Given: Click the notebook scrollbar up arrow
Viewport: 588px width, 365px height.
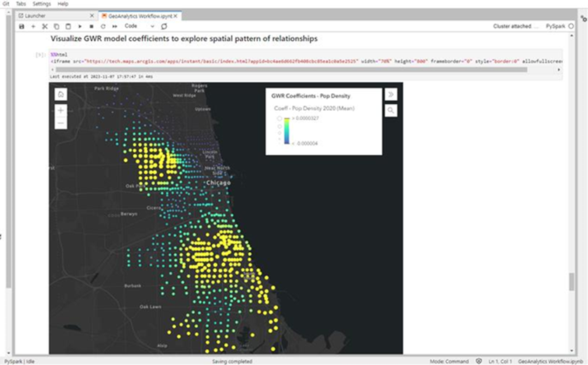Looking at the screenshot, I should pos(571,36).
